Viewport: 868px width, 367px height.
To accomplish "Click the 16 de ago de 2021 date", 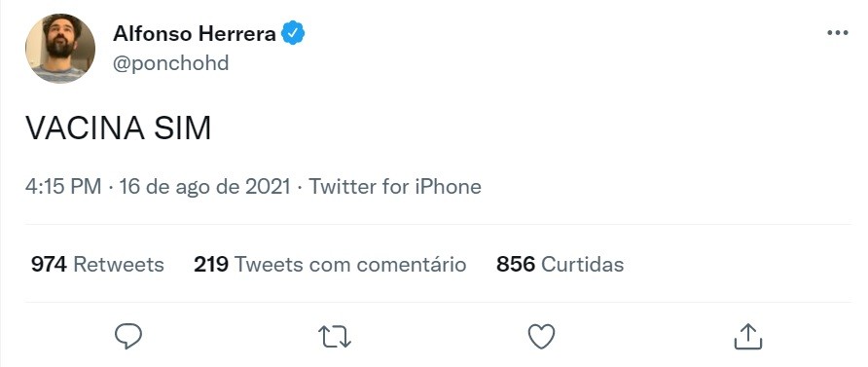I will (x=204, y=187).
